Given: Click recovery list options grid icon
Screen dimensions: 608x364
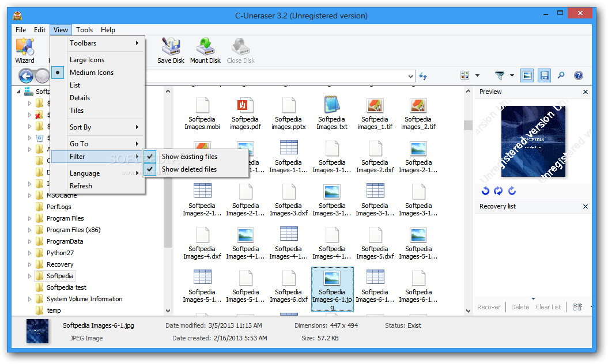Looking at the screenshot, I should tap(578, 307).
